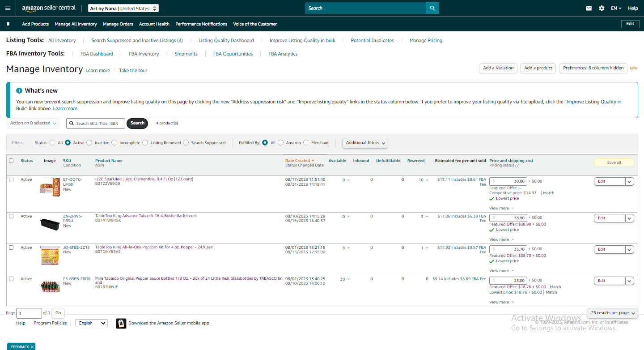Viewport: 644px width, 350px height.
Task: Open Edit dropdown arrow for Popcorn Kit row
Action: (630, 249)
